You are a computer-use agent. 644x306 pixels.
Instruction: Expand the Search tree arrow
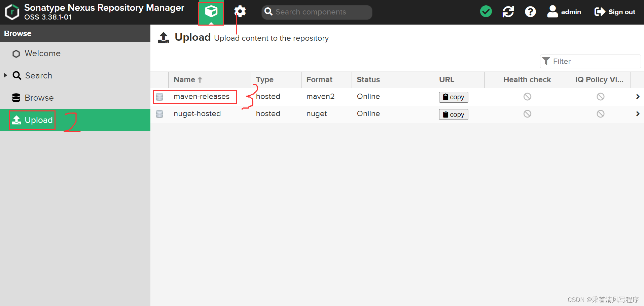pyautogui.click(x=5, y=75)
